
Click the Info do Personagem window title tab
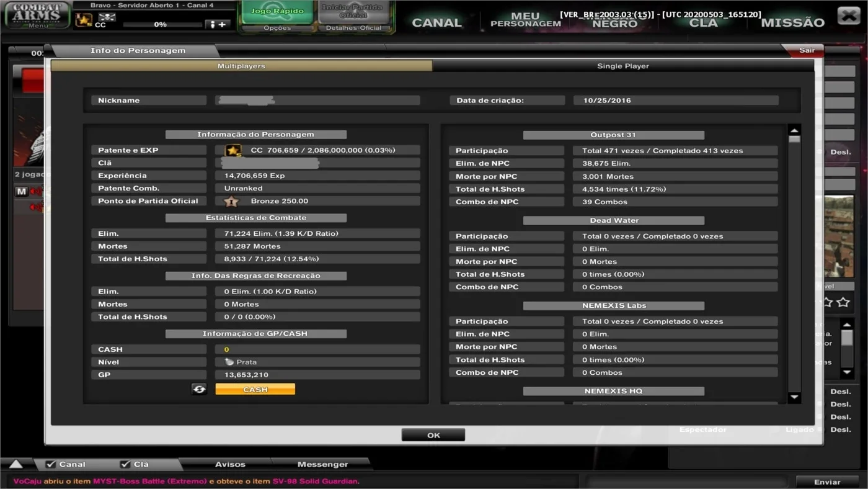pos(138,50)
